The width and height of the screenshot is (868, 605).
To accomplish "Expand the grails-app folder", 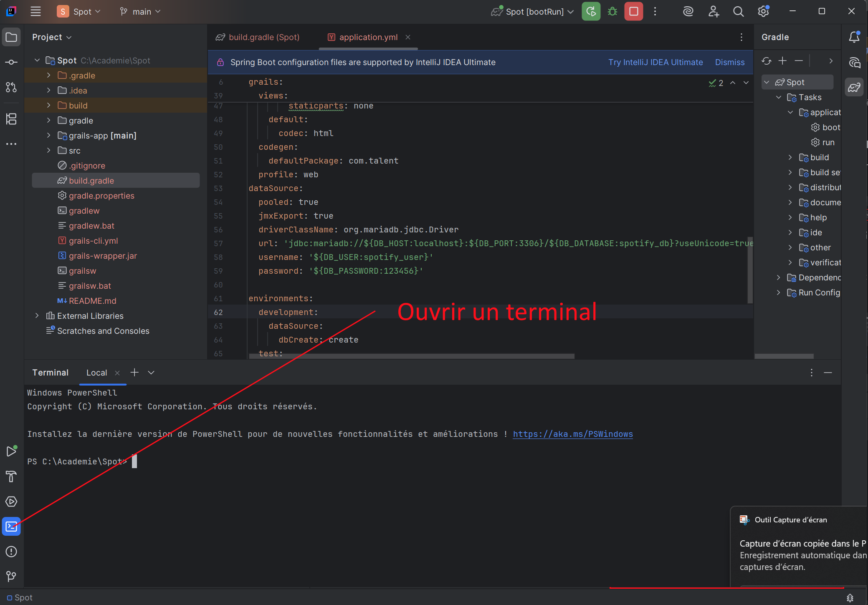I will pos(49,136).
